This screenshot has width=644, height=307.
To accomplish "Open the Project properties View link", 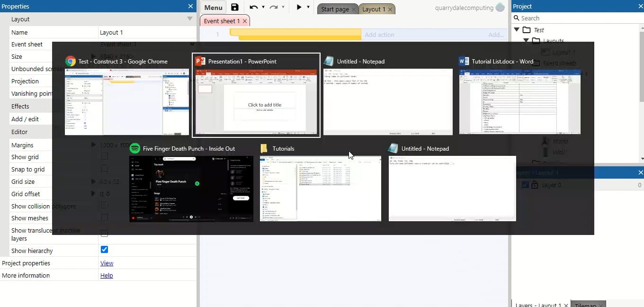I will pos(107,263).
